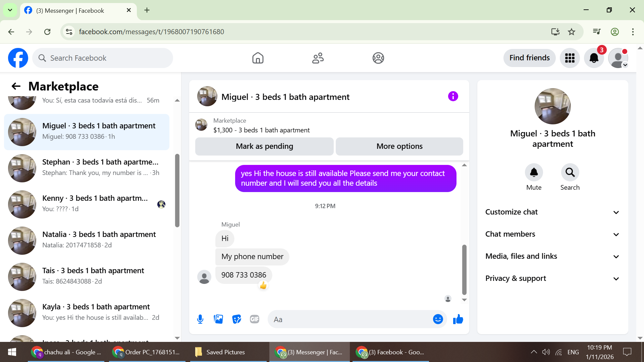
Task: Click More options button
Action: pos(399,146)
